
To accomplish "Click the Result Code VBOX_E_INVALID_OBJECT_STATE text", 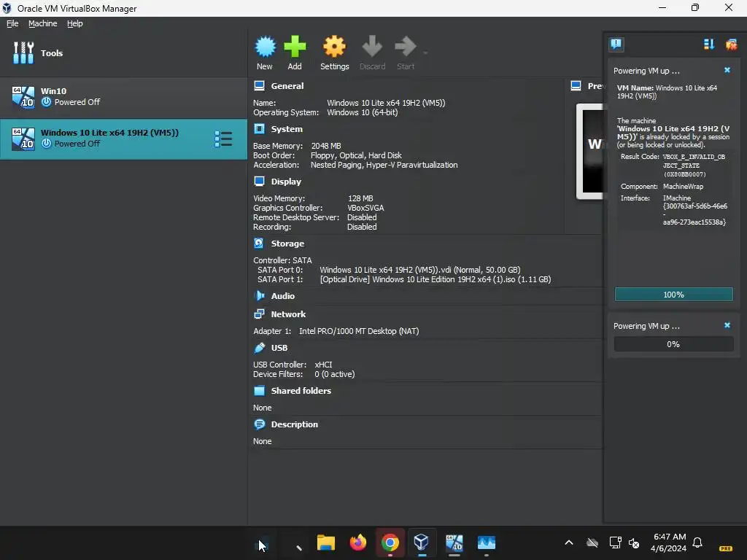I will (694, 166).
